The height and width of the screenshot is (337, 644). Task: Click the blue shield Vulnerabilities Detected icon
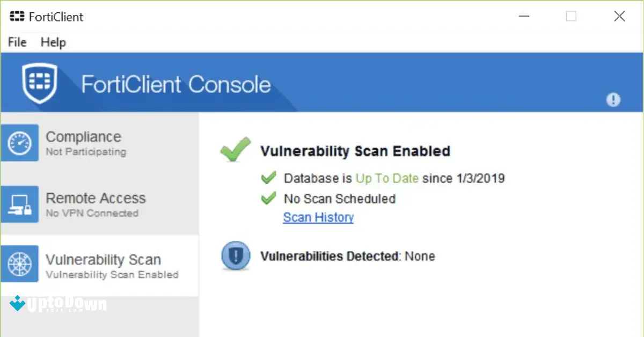click(x=236, y=256)
